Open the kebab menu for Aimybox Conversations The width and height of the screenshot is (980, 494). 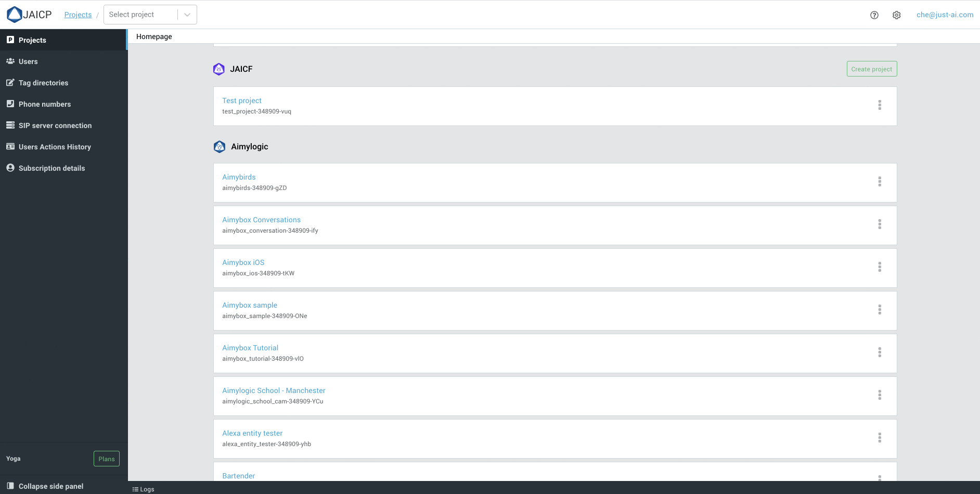(880, 224)
